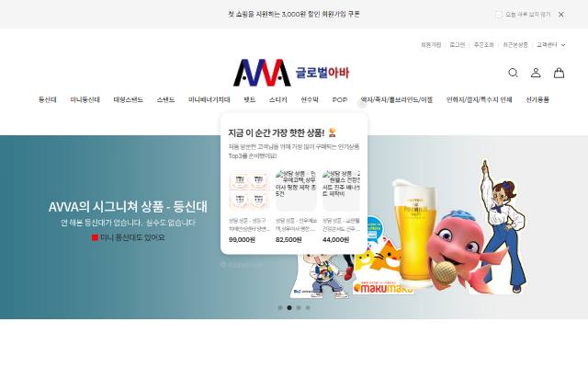Open the 최근본상품 link
The height and width of the screenshot is (368, 588).
point(515,45)
